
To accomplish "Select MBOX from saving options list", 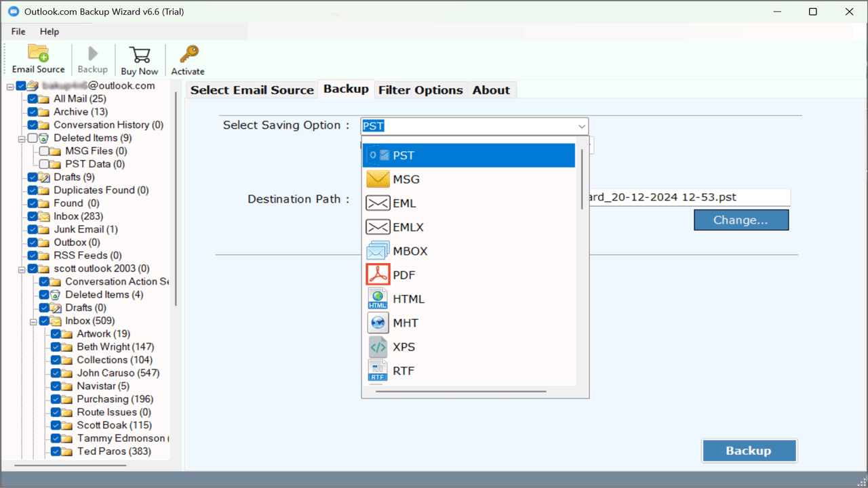I will 469,251.
